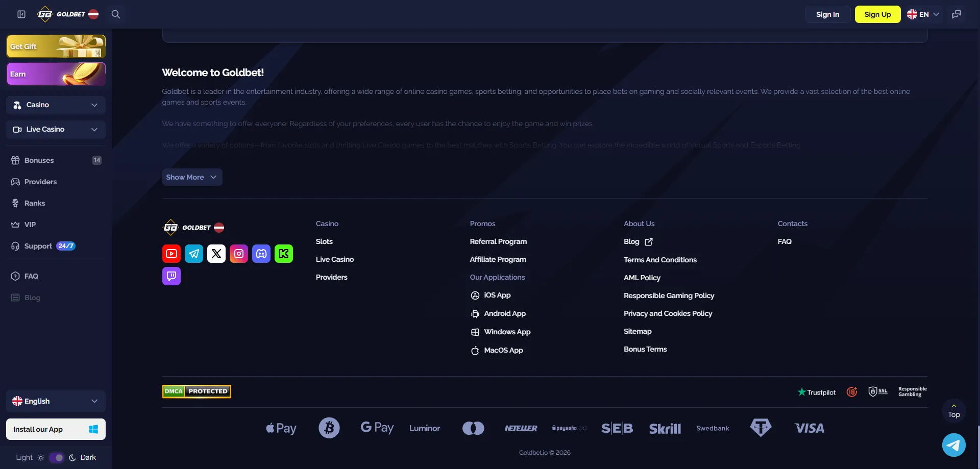Click the DMCA Protected badge
The image size is (980, 469).
click(x=197, y=391)
